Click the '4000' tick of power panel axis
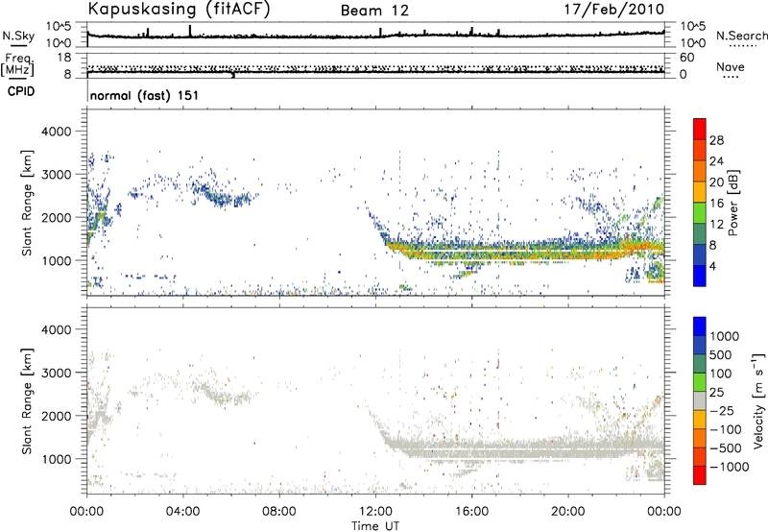The height and width of the screenshot is (532, 768). point(57,132)
